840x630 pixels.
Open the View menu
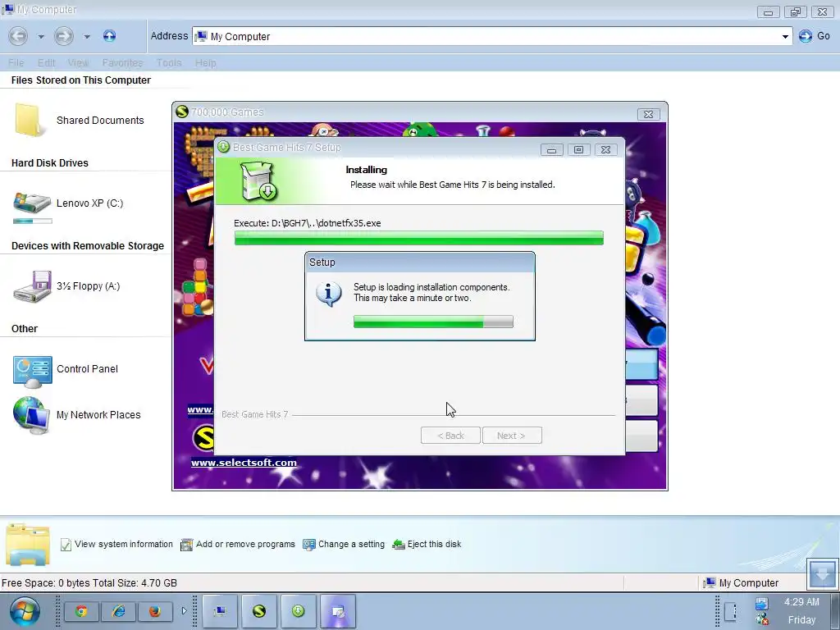click(78, 62)
